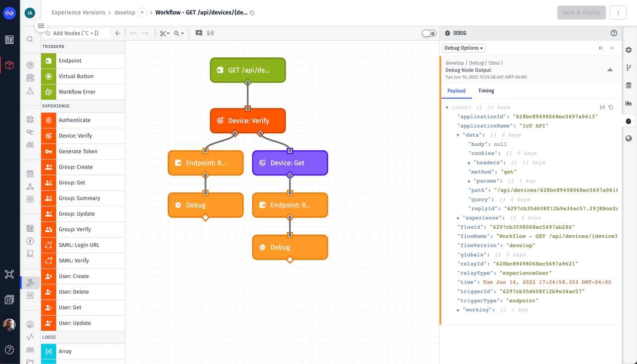
Task: Toggle the workflow enable switch
Action: coord(429,33)
